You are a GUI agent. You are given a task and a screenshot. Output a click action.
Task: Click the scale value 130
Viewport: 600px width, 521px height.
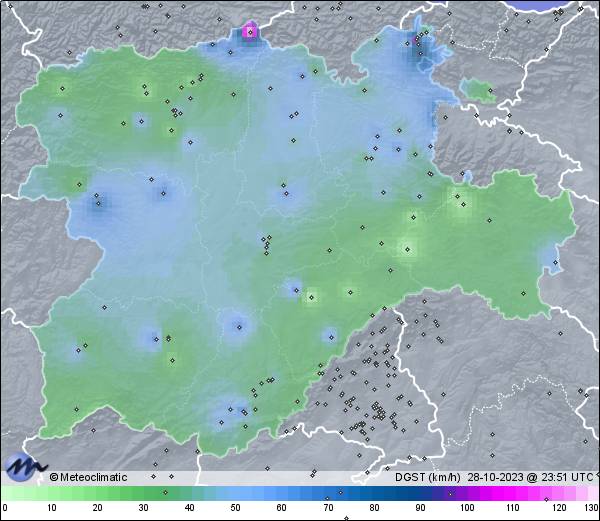point(592,508)
